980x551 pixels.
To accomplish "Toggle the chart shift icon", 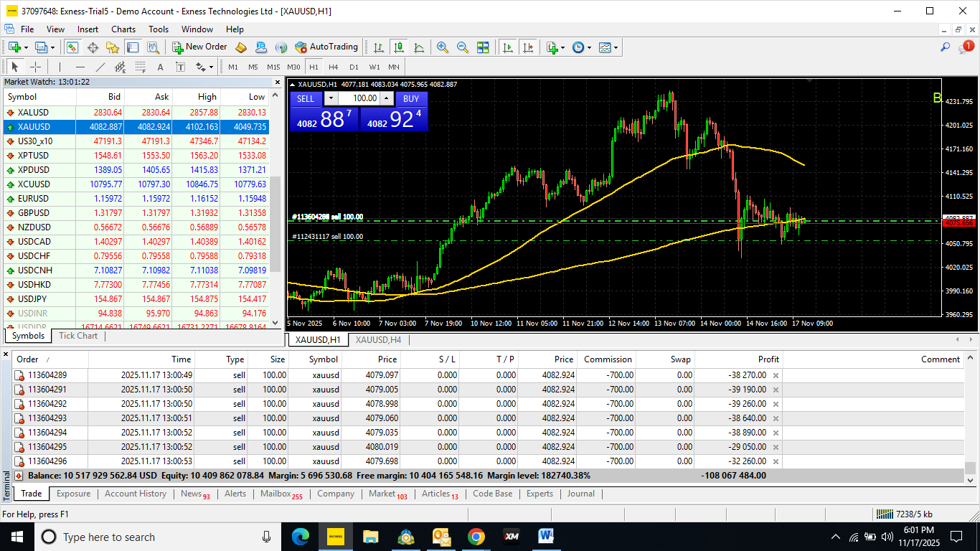I will click(x=528, y=47).
